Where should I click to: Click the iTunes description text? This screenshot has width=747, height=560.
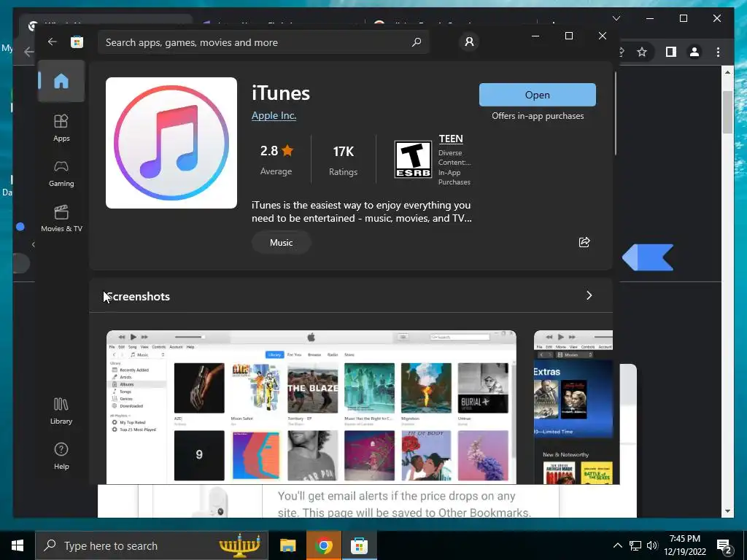(x=361, y=211)
